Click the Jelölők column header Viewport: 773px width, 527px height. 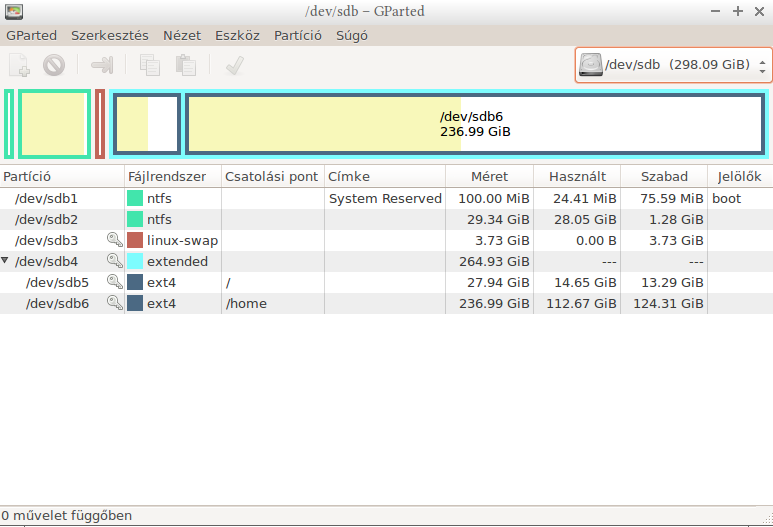coord(740,176)
